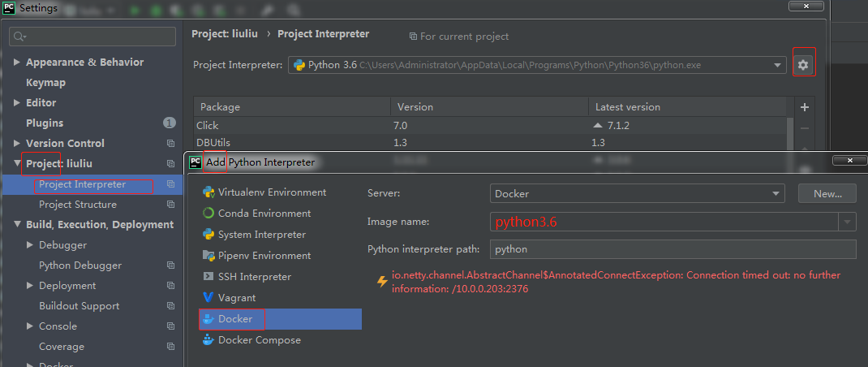Open the Server dropdown showing Docker

pos(777,193)
